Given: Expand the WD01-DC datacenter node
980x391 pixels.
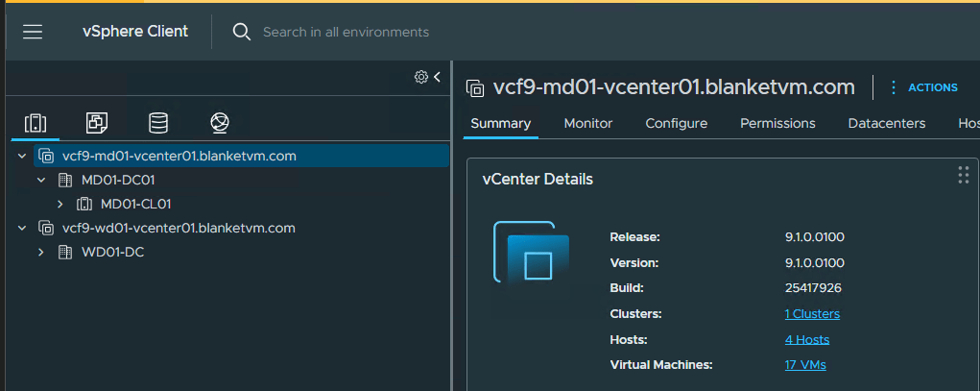Looking at the screenshot, I should 41,252.
